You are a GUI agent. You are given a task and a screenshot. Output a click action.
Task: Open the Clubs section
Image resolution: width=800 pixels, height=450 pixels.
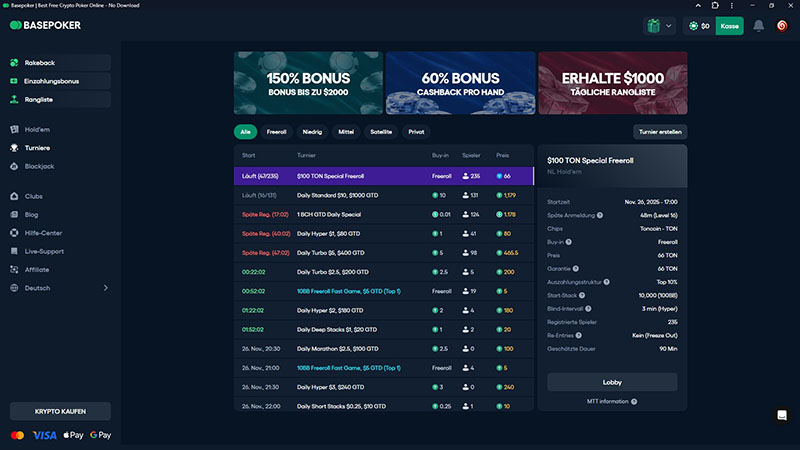[33, 196]
